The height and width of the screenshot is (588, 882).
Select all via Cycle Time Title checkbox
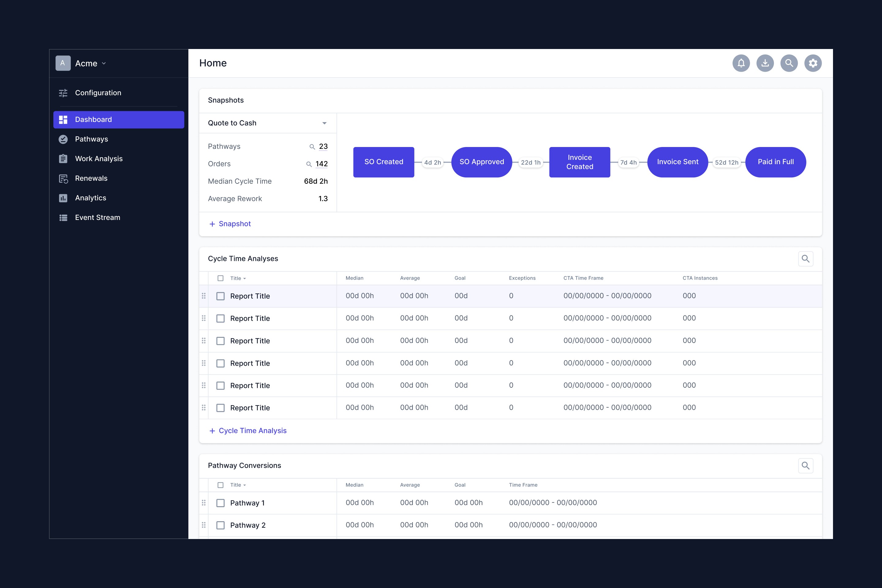(221, 278)
